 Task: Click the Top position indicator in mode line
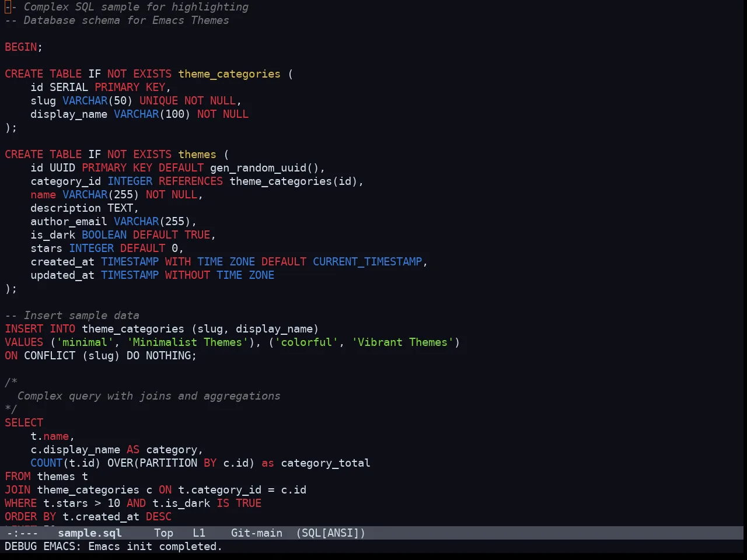[x=164, y=533]
